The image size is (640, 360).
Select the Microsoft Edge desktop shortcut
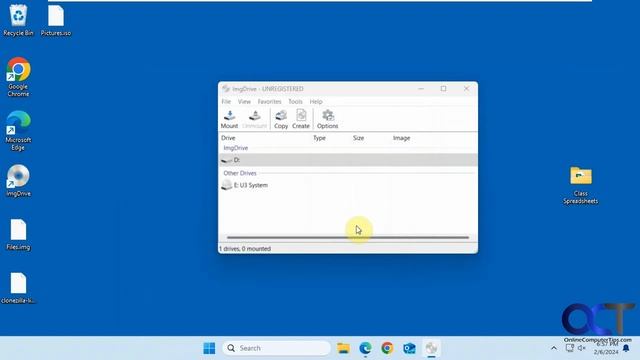click(x=18, y=131)
